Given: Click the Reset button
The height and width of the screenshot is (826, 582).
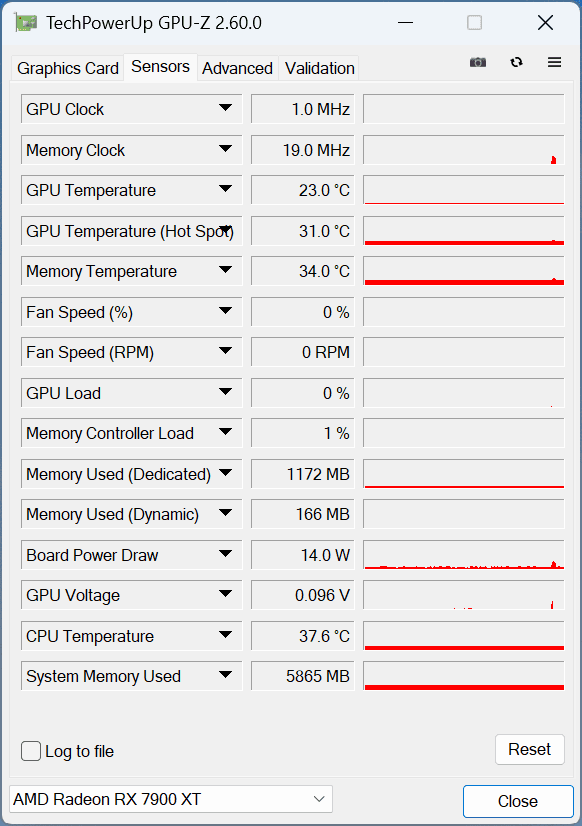Looking at the screenshot, I should click(529, 749).
